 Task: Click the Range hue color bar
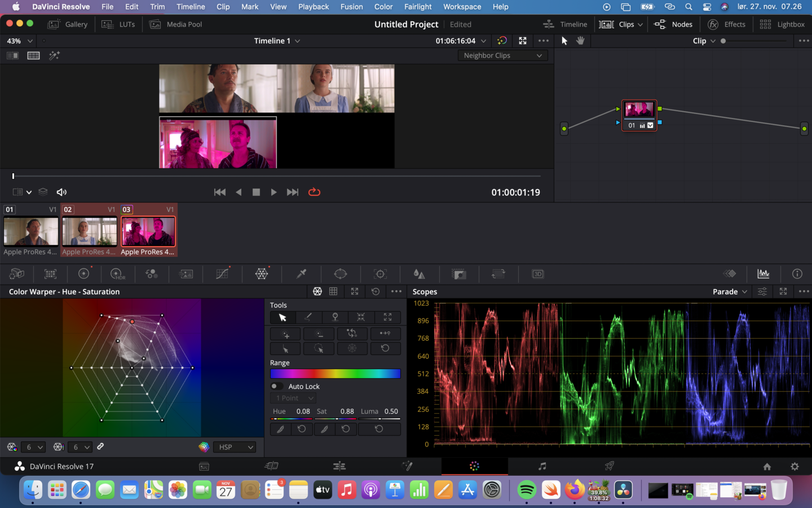335,374
